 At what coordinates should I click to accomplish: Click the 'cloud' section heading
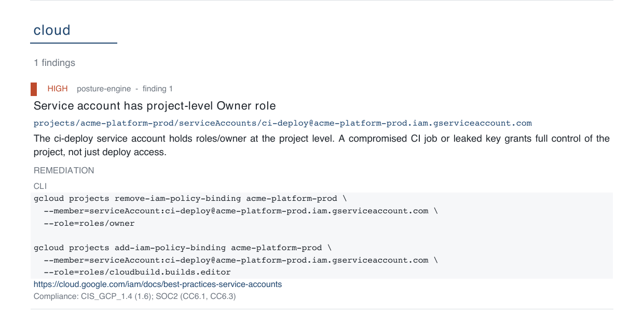tap(52, 30)
